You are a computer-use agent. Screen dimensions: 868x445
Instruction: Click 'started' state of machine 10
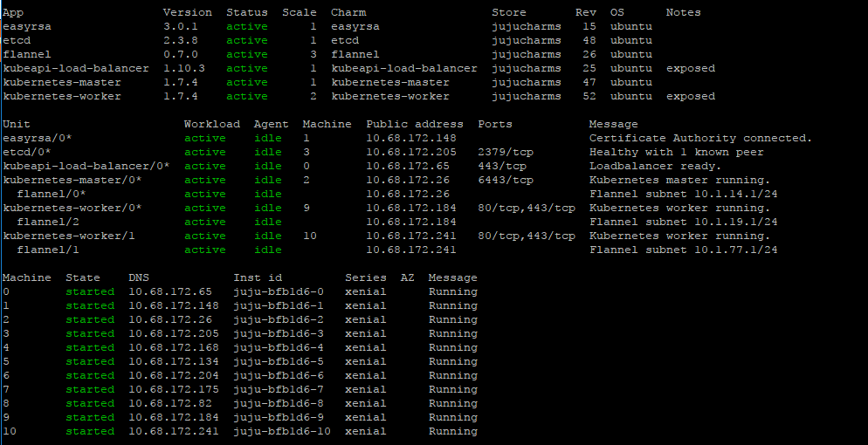pyautogui.click(x=90, y=431)
